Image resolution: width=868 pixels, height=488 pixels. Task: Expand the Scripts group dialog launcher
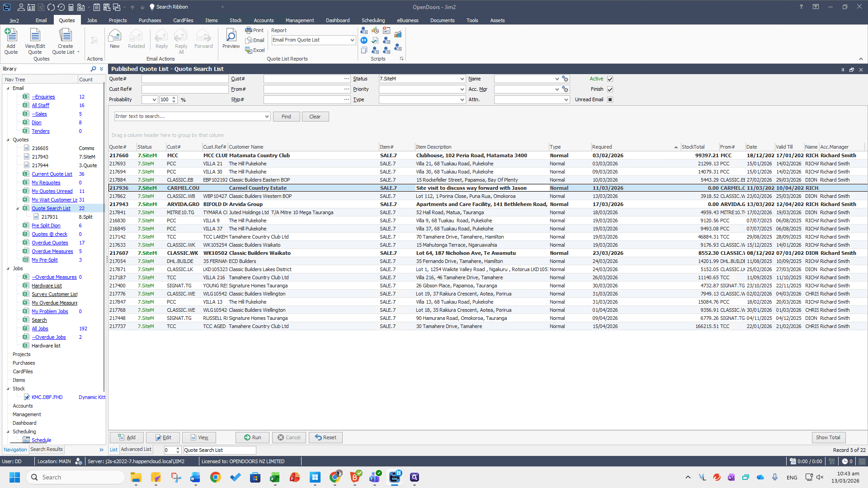tap(401, 59)
